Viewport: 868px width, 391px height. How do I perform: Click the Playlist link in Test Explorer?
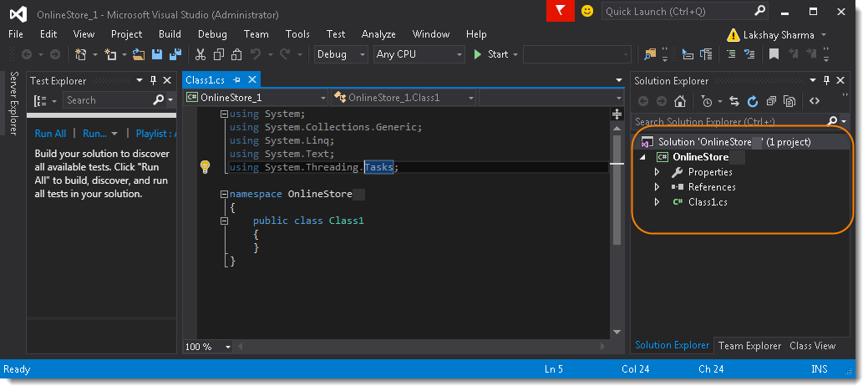click(155, 134)
